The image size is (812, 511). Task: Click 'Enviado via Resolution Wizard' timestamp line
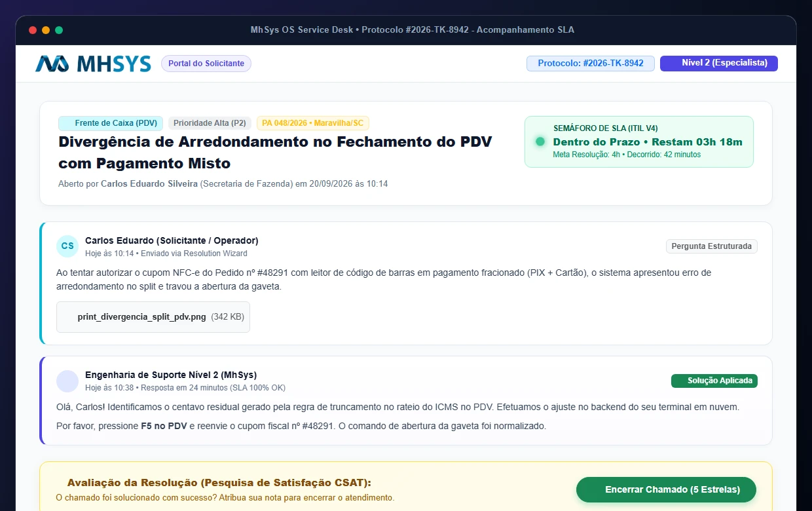click(166, 253)
